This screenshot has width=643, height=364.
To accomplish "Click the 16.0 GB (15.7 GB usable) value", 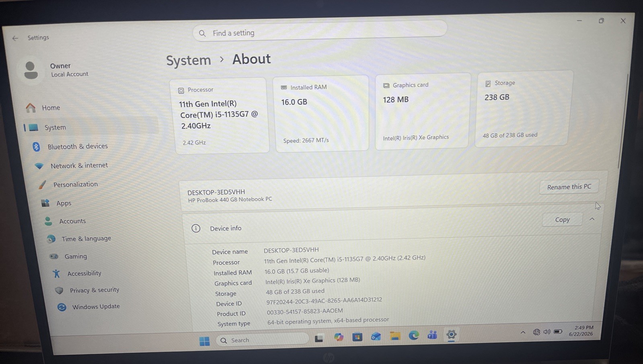I will pyautogui.click(x=297, y=271).
